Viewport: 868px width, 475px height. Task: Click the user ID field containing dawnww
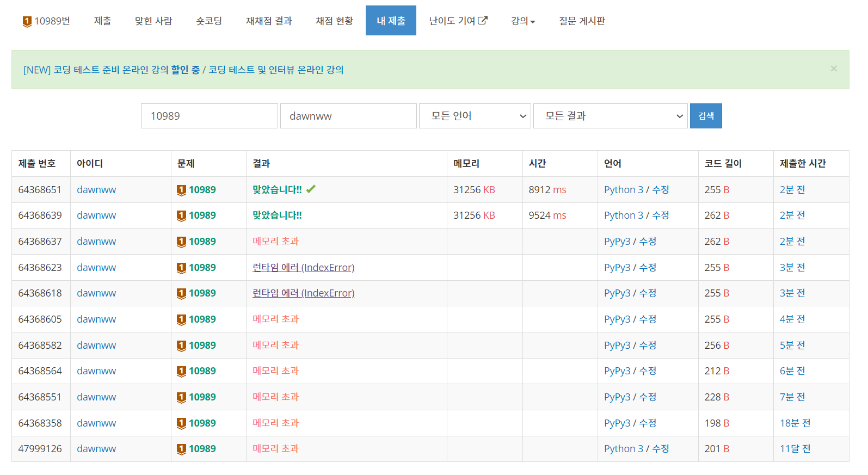coord(348,116)
